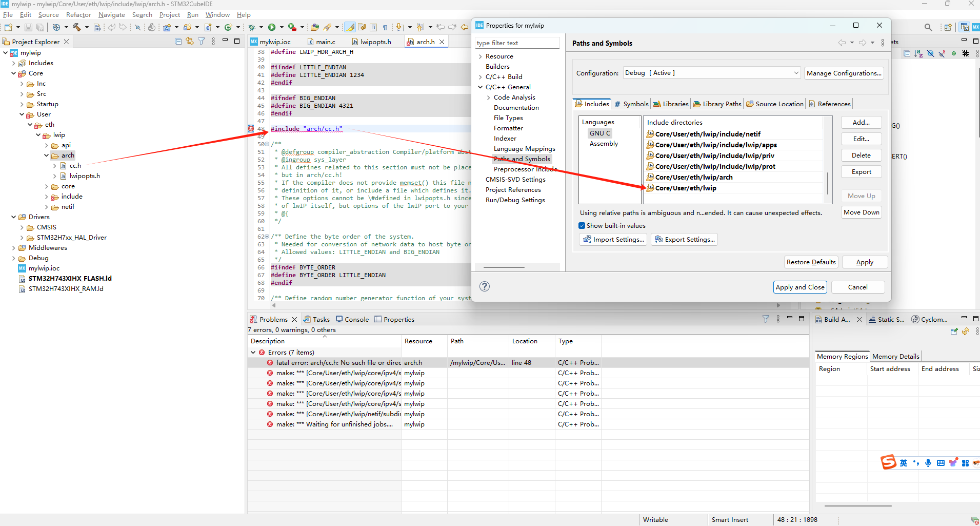980x526 pixels.
Task: Open the Refactor menu
Action: (x=78, y=15)
